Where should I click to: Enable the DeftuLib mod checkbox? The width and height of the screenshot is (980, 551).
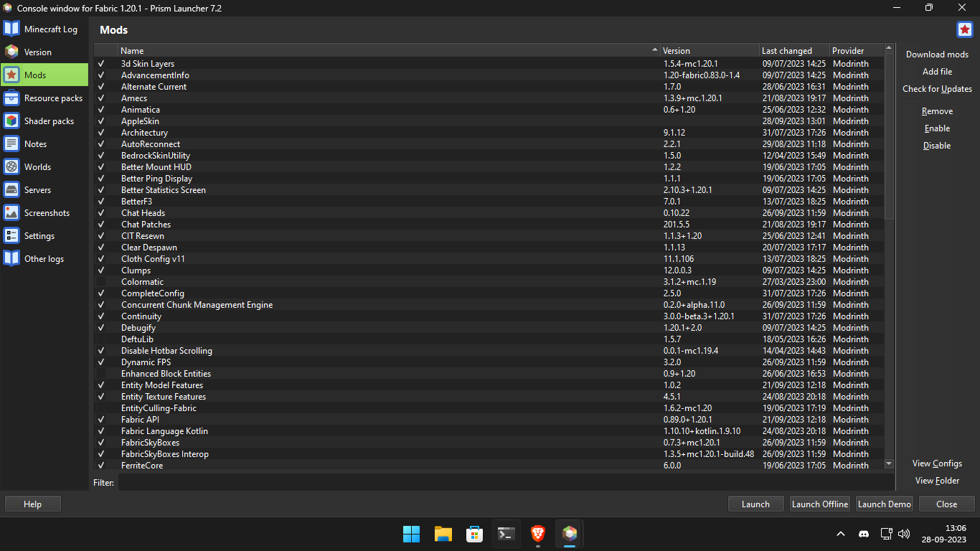click(x=100, y=339)
